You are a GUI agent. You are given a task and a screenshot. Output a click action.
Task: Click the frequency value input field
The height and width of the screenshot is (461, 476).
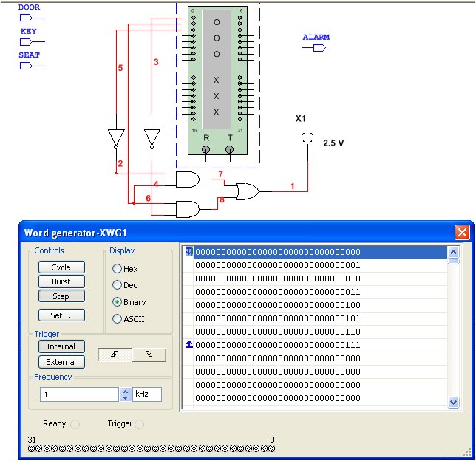click(x=78, y=395)
